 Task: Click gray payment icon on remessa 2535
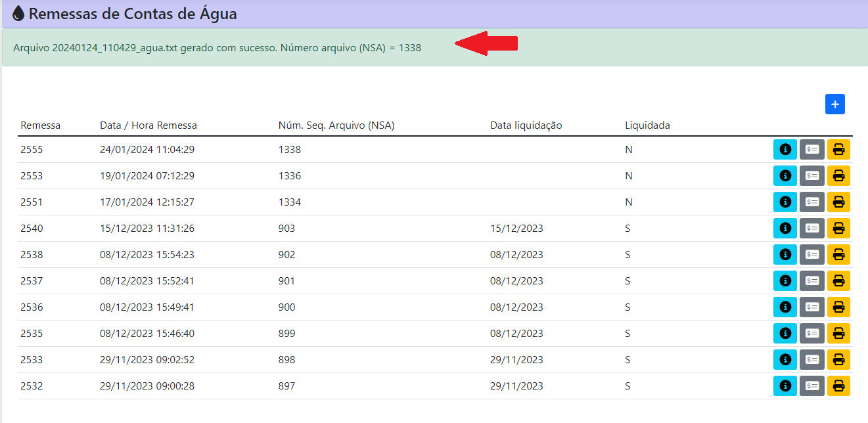point(812,334)
